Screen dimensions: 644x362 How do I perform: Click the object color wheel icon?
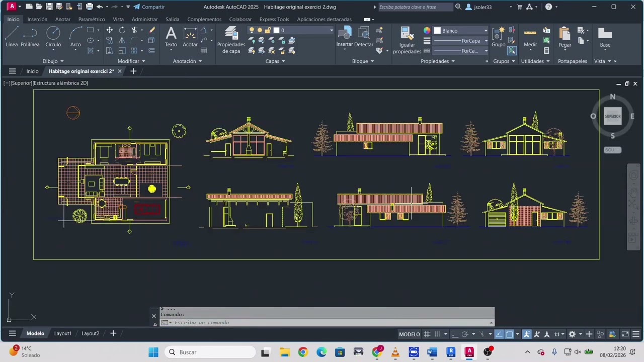427,31
